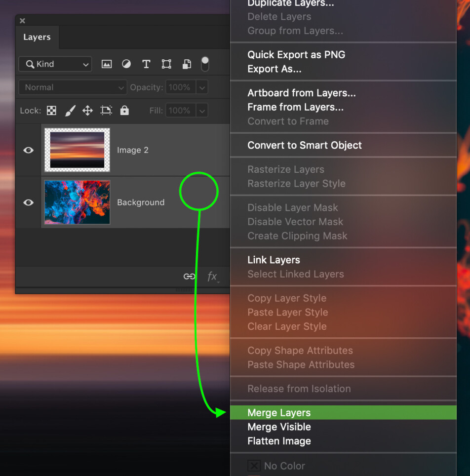Choose Merge Visible from the menu
This screenshot has width=470, height=476.
tap(279, 427)
